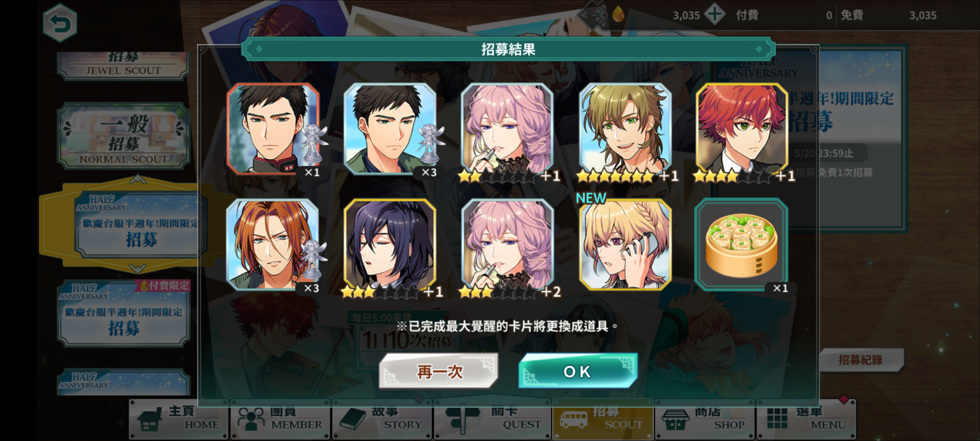980x441 pixels.
Task: Select the JEWEL SCOUT banner
Action: click(x=124, y=65)
